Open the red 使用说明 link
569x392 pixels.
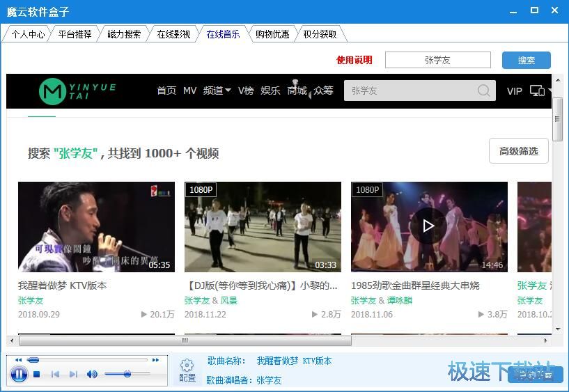tap(354, 60)
